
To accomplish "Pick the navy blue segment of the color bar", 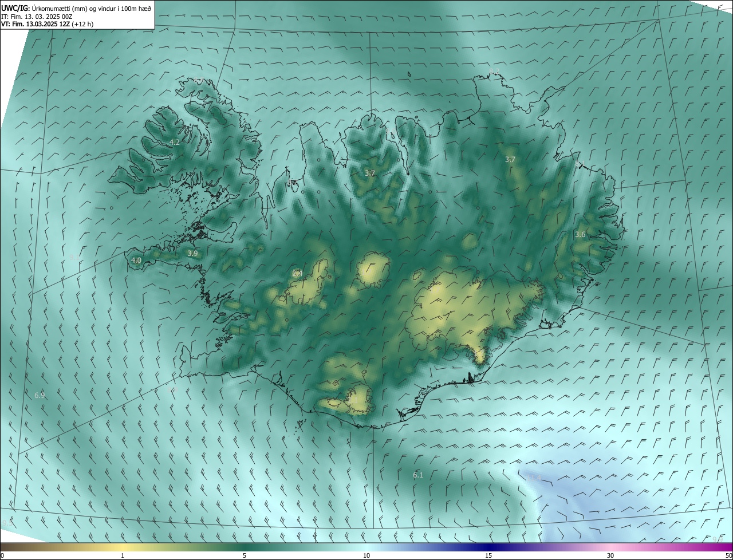I will pyautogui.click(x=490, y=547).
